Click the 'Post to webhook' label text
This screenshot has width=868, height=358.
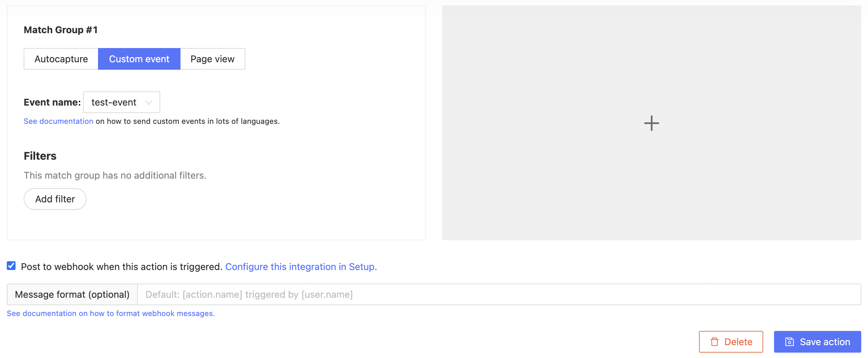[x=121, y=267]
